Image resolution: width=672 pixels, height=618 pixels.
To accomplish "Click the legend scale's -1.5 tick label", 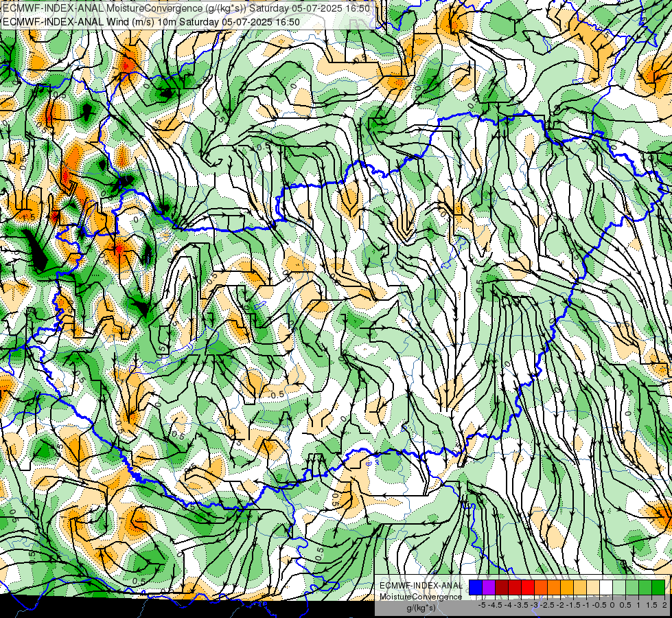I will (x=573, y=605).
